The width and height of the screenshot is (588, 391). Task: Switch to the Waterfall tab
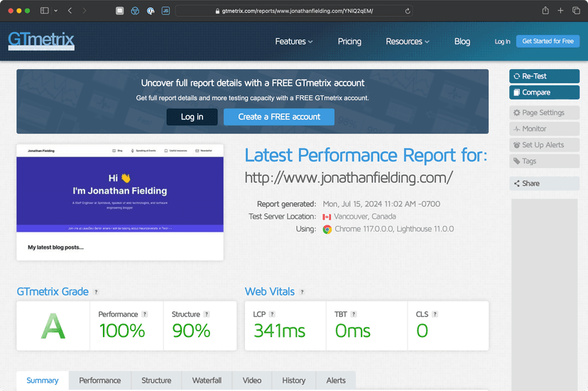(x=207, y=380)
